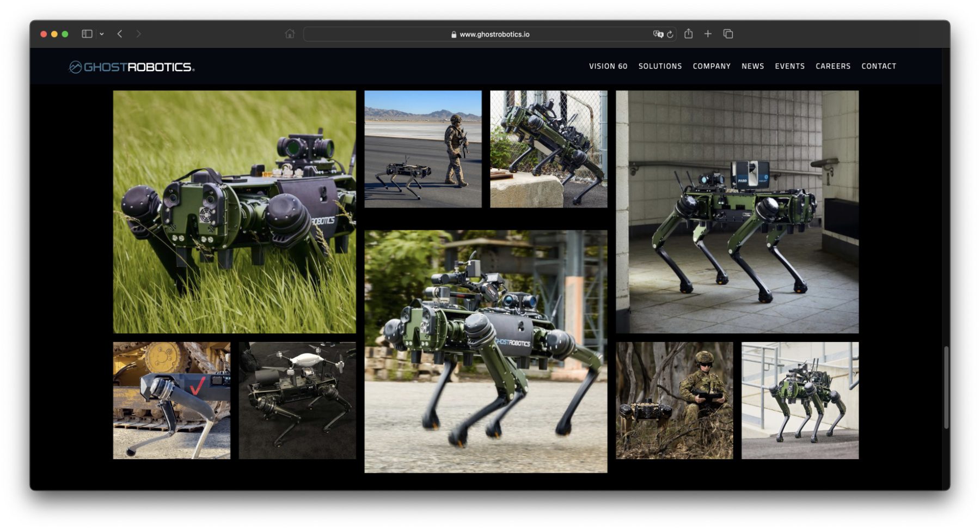The image size is (980, 530).
Task: Click the Contact link
Action: (879, 66)
